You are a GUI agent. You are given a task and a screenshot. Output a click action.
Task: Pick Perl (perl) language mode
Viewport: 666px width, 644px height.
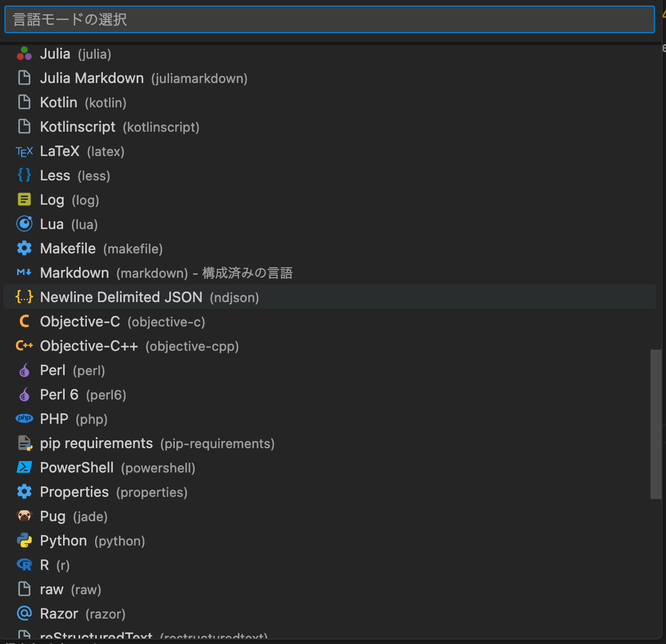[330, 370]
